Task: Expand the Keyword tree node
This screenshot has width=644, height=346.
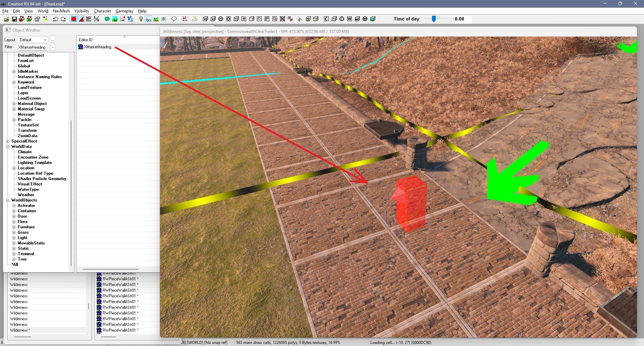Action: [14, 82]
